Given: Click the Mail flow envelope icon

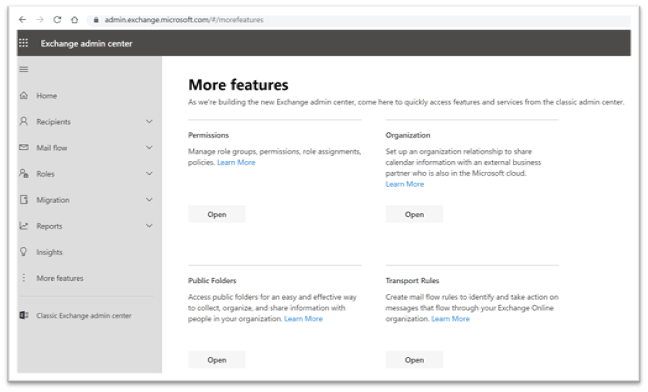Looking at the screenshot, I should pyautogui.click(x=24, y=147).
